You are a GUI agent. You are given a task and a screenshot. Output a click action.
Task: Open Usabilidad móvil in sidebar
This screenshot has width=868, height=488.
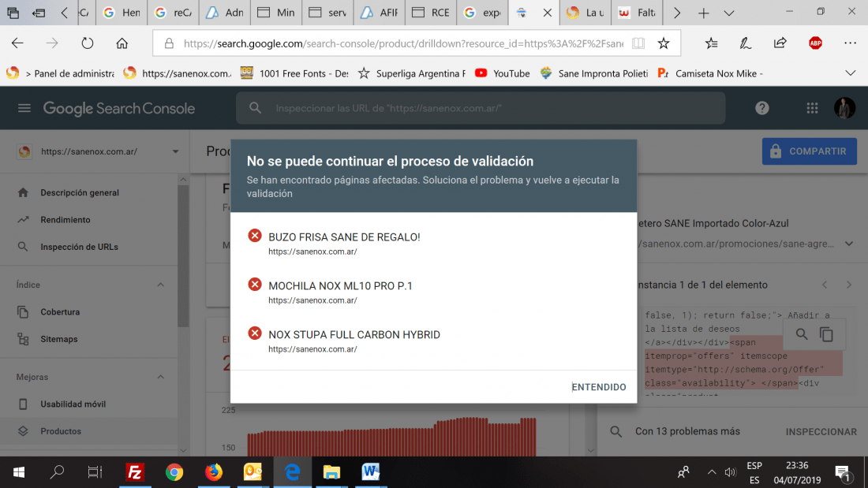coord(73,404)
